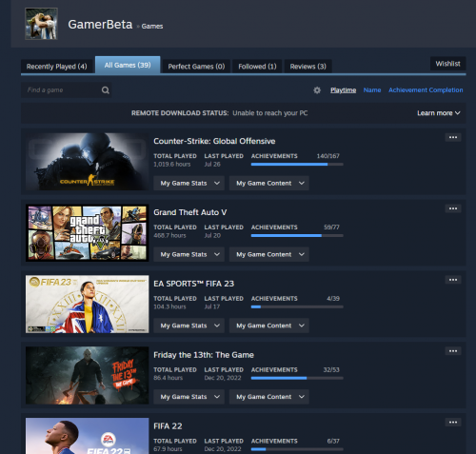The width and height of the screenshot is (476, 454).
Task: Open the FIFA 22 title
Action: point(168,426)
